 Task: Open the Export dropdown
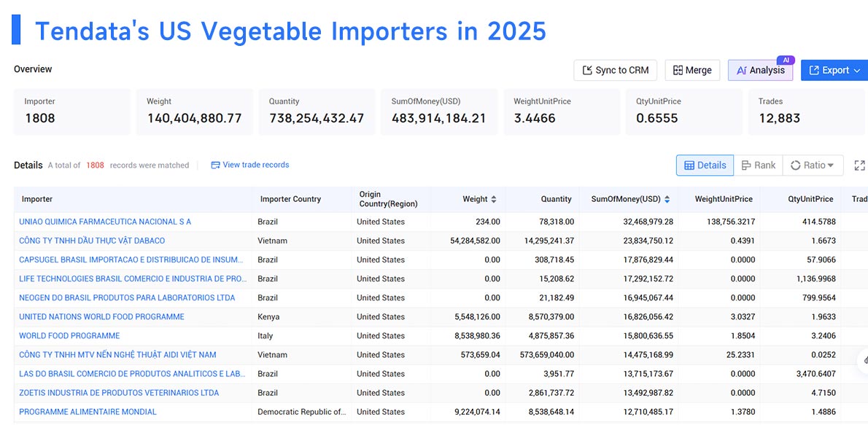pos(834,70)
